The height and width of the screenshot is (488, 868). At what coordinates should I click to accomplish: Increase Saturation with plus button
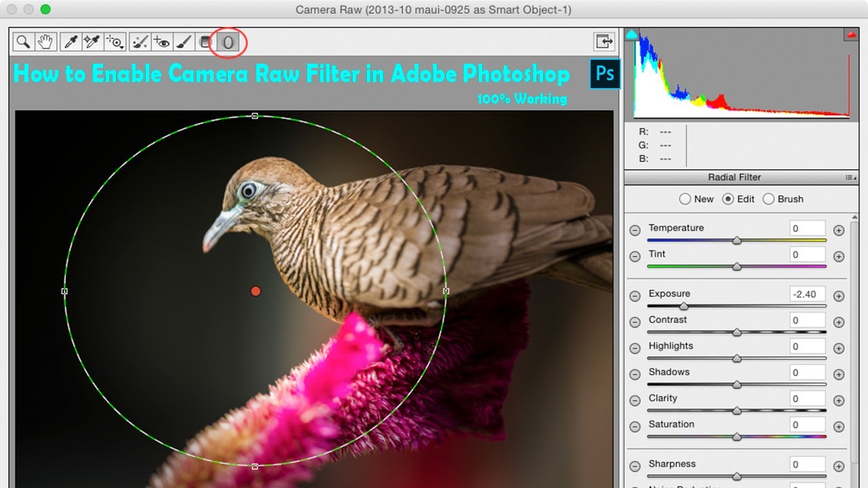[839, 427]
